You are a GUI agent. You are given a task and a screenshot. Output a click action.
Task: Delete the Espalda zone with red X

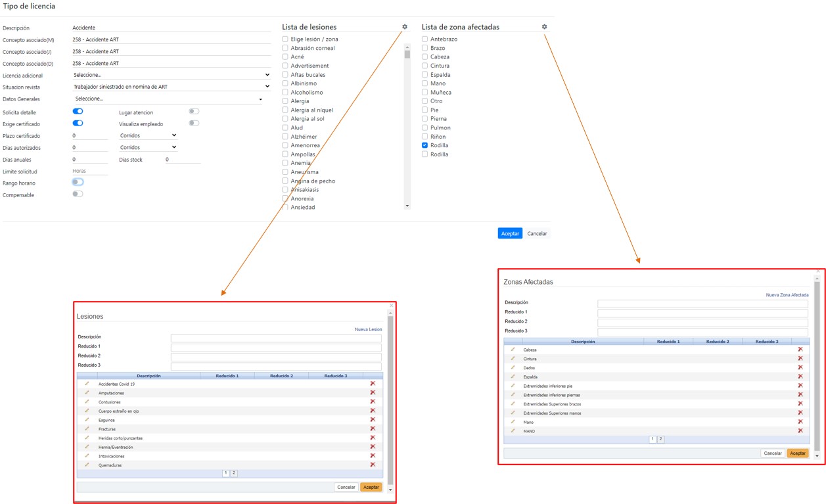click(x=800, y=377)
